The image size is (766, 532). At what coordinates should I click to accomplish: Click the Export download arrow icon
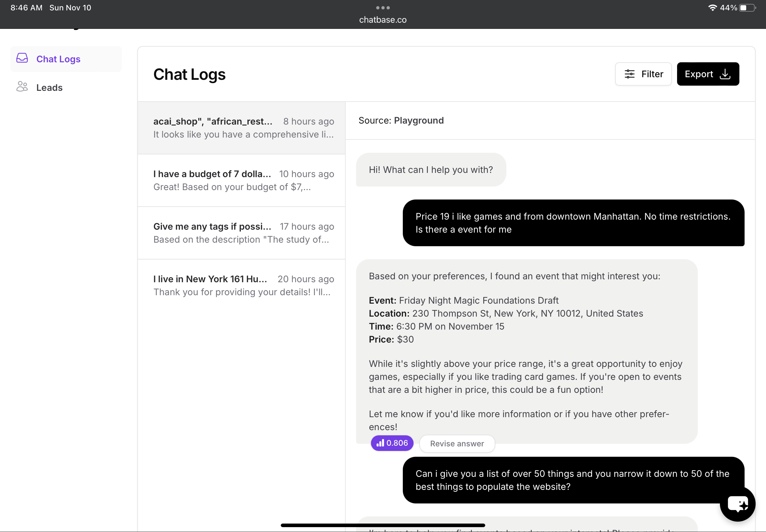(x=725, y=74)
